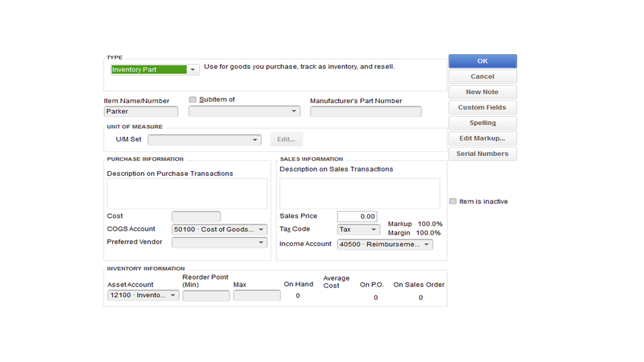
Task: Click the type description text about goods
Action: pos(299,66)
